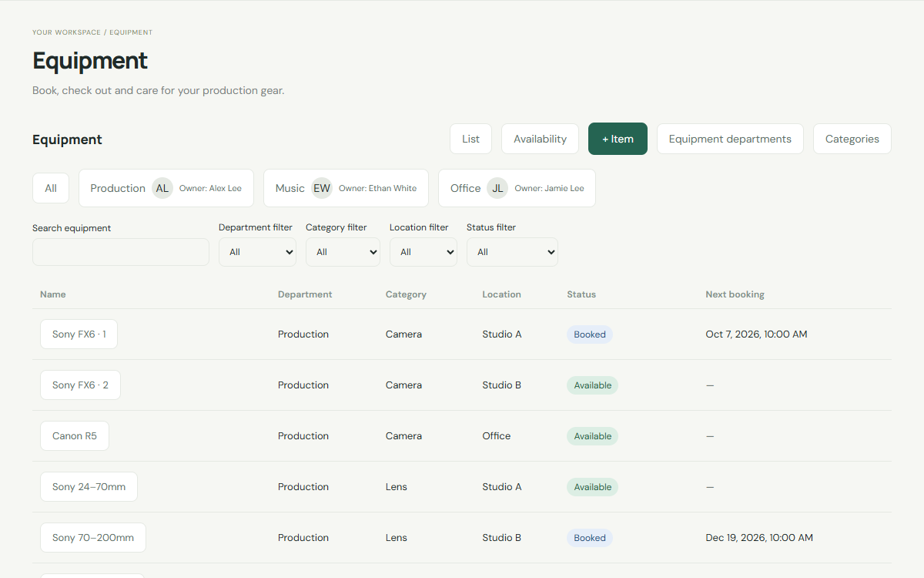Image resolution: width=924 pixels, height=578 pixels.
Task: Focus the Search equipment field
Action: [121, 252]
